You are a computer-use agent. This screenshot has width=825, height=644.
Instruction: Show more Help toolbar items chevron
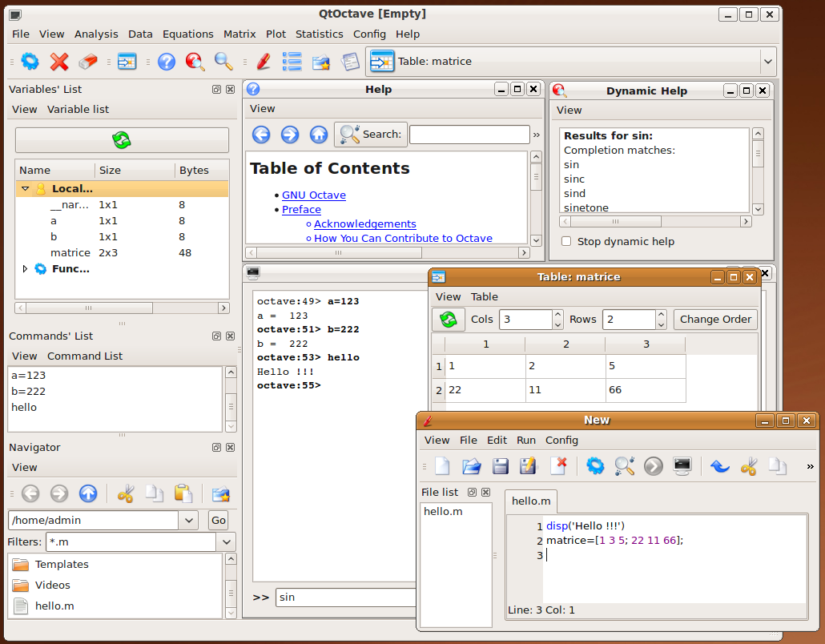pyautogui.click(x=537, y=135)
